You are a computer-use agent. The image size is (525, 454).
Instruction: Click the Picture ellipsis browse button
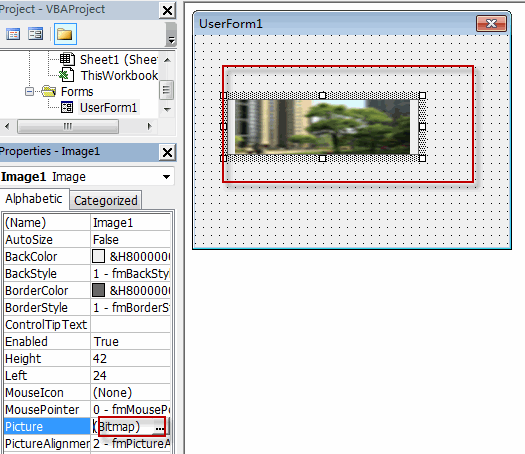[160, 427]
